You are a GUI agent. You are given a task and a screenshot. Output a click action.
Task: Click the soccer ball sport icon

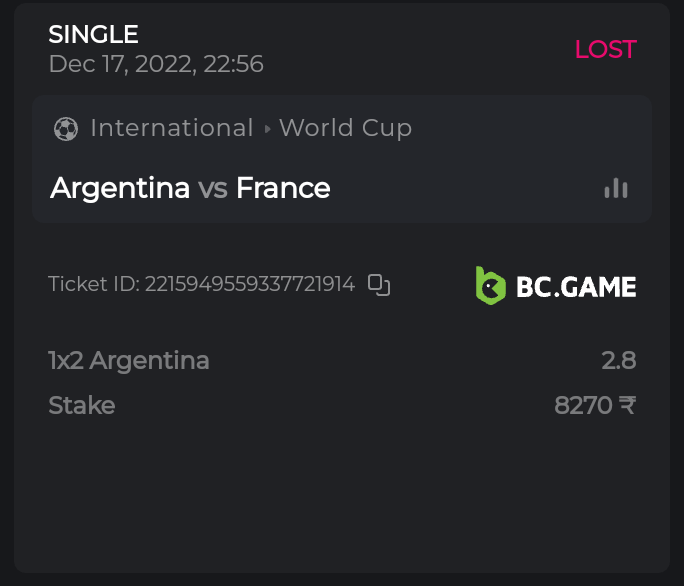[66, 129]
